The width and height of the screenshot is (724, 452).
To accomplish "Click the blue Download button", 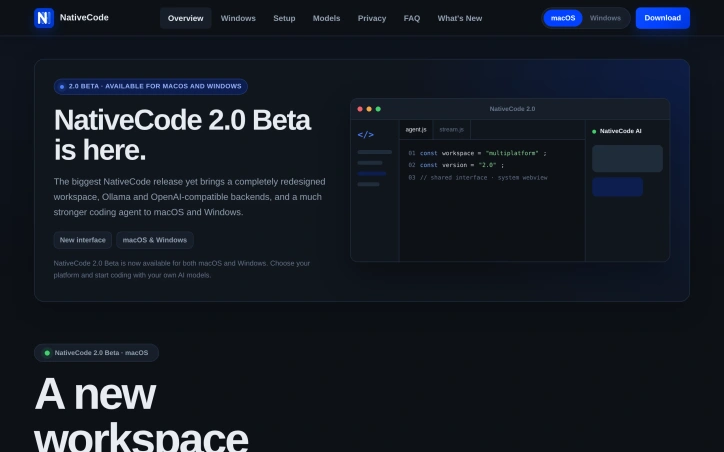I will pyautogui.click(x=663, y=18).
